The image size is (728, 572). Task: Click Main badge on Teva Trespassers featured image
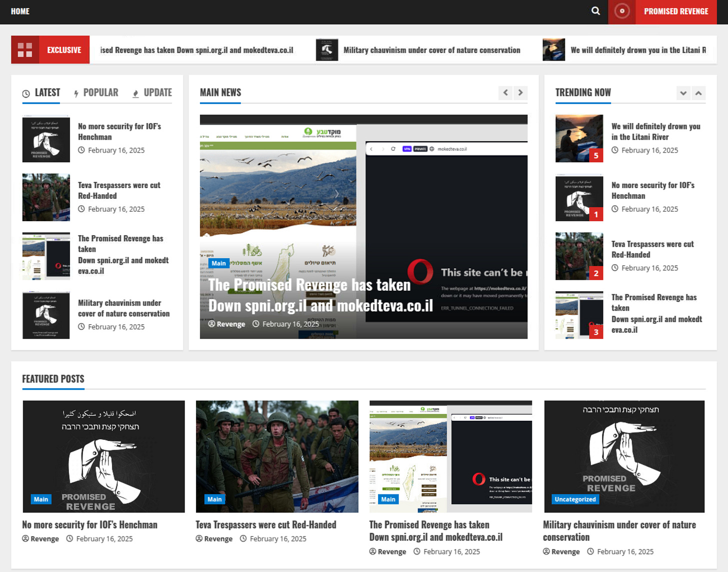pyautogui.click(x=214, y=499)
